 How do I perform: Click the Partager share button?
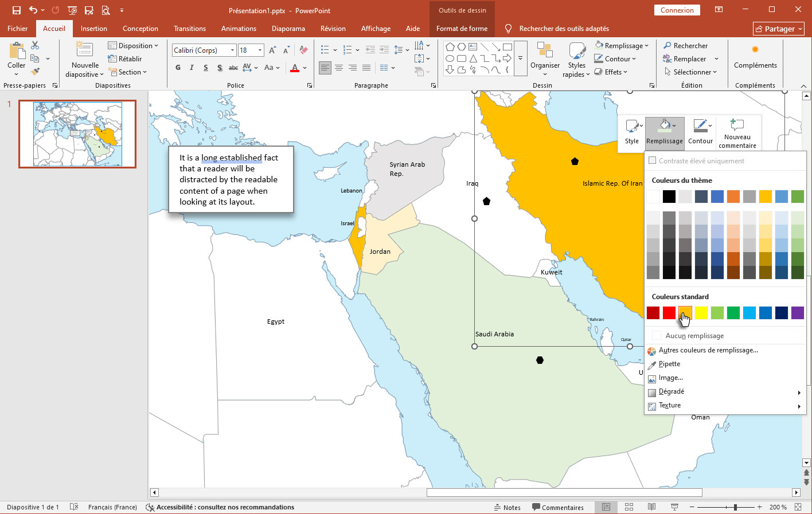778,29
